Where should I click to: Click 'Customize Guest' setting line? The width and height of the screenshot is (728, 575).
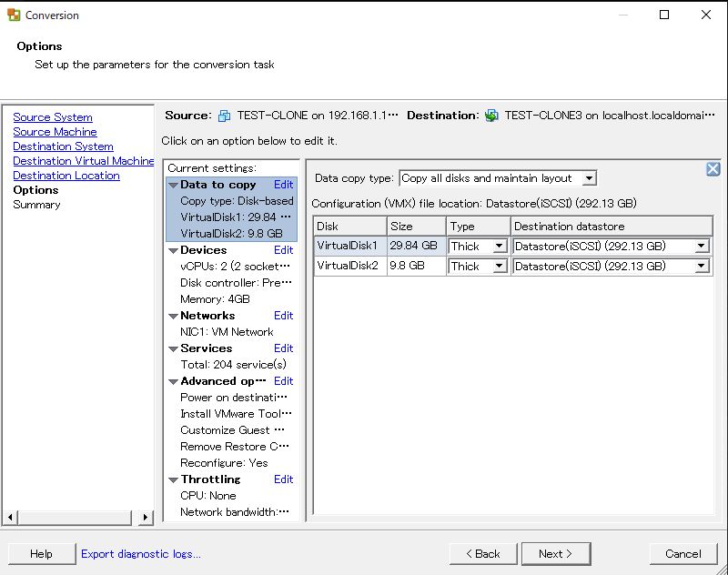tap(232, 430)
